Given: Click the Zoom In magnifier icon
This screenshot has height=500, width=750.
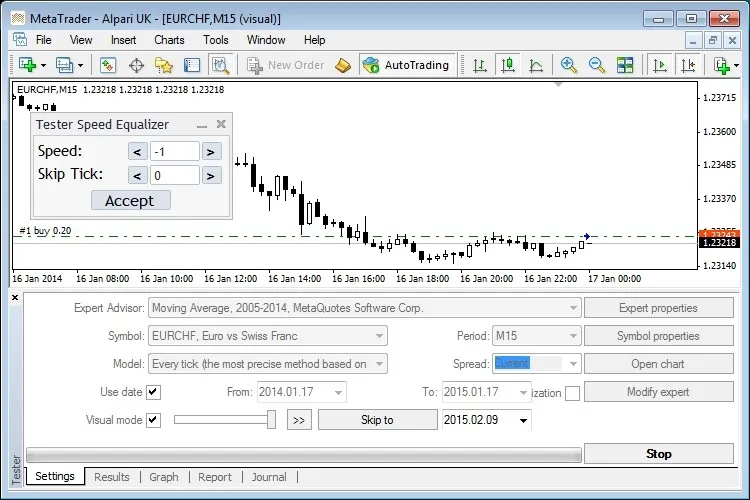Looking at the screenshot, I should click(x=569, y=65).
